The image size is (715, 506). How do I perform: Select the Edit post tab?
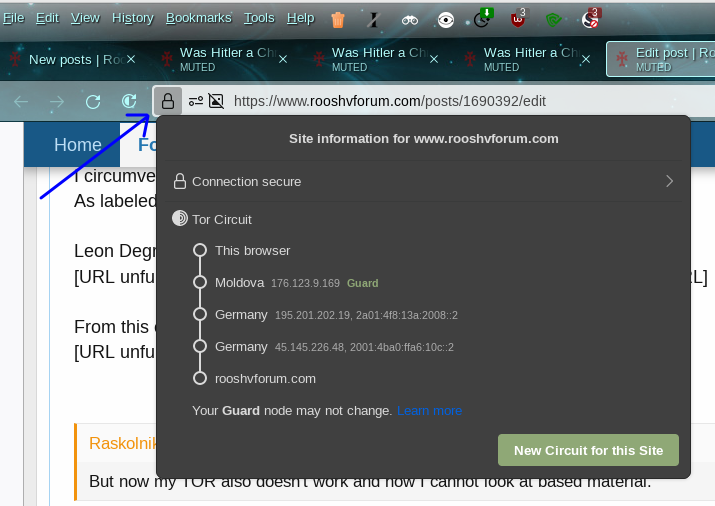(x=661, y=59)
